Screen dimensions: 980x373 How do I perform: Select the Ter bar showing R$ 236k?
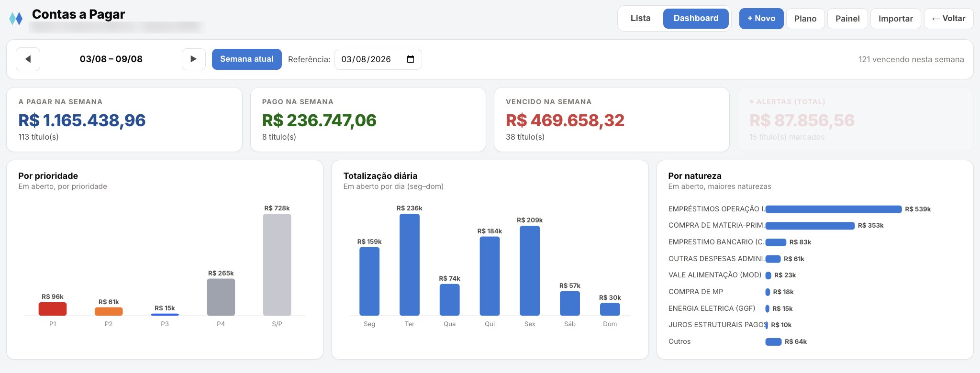410,264
